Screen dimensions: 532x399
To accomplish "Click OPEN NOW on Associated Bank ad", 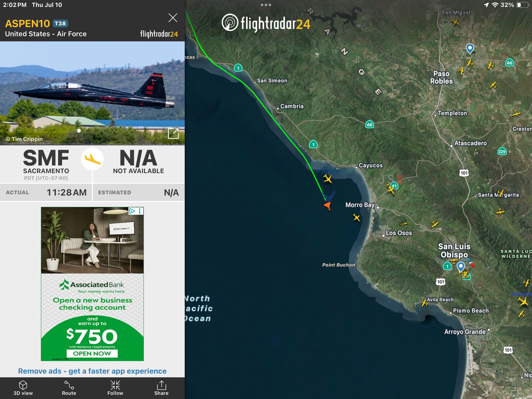I will [x=92, y=354].
